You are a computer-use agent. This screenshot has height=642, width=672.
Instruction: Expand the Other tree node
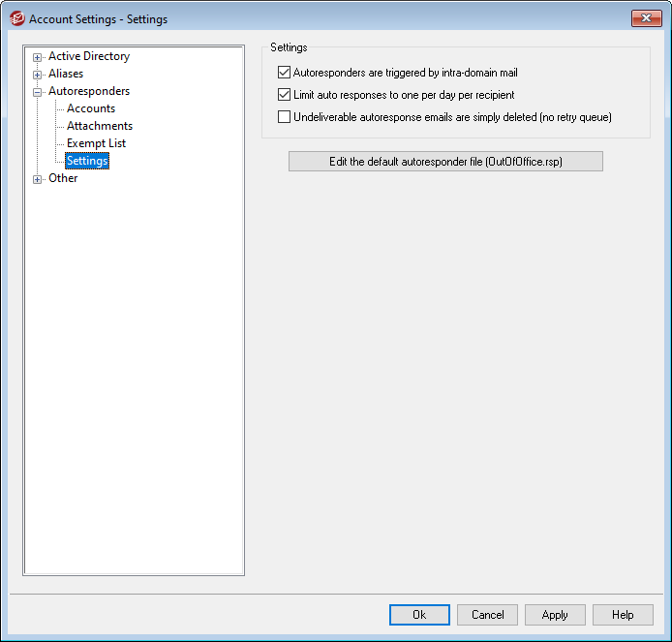[x=38, y=179]
